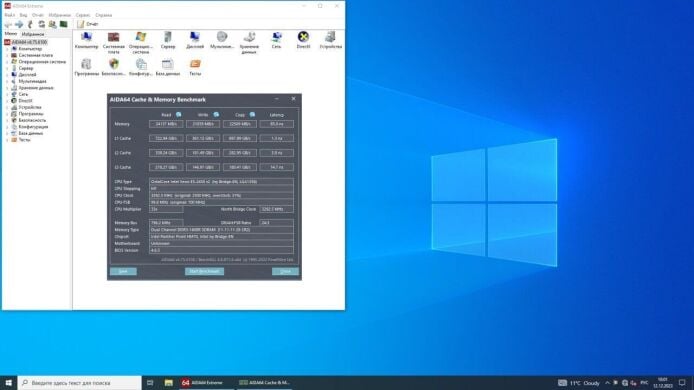The height and width of the screenshot is (390, 694).
Task: Click the AIDA64 Extreme taskbar button
Action: point(207,382)
